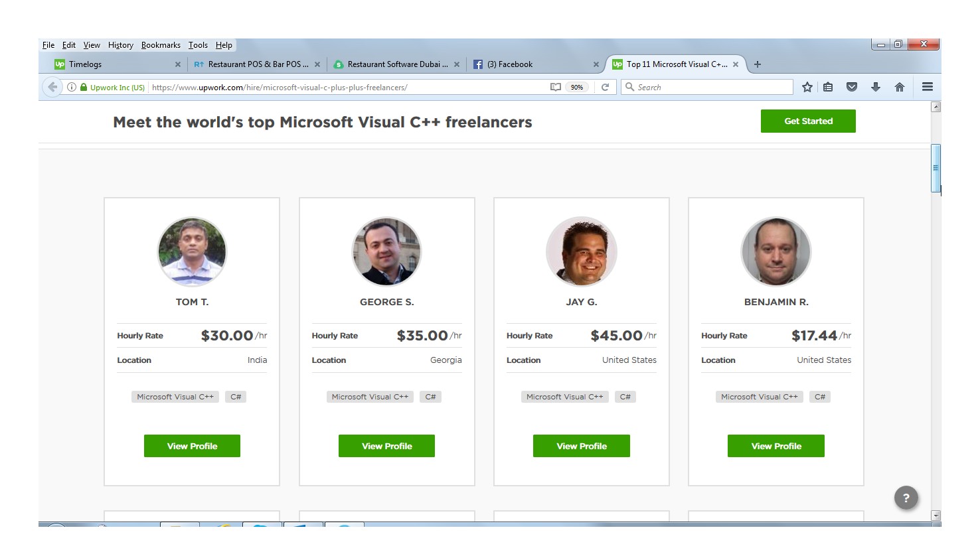This screenshot has width=980, height=560.
Task: Open the Help menu
Action: (x=224, y=45)
